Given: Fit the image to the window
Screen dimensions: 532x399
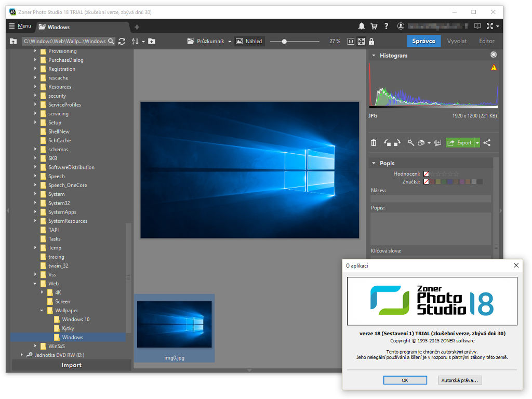Looking at the screenshot, I should tap(362, 41).
